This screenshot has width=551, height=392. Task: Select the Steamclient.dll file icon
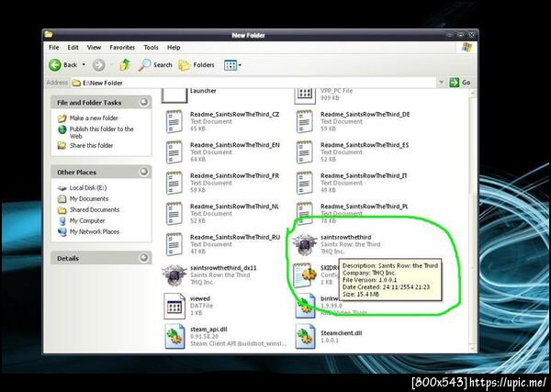[x=305, y=337]
